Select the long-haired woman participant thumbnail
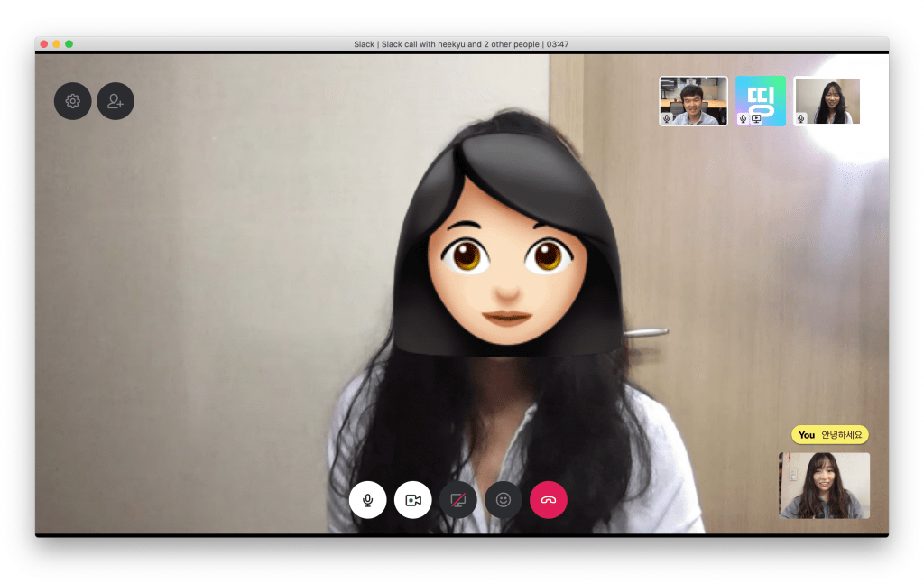Image resolution: width=924 pixels, height=584 pixels. tap(827, 101)
